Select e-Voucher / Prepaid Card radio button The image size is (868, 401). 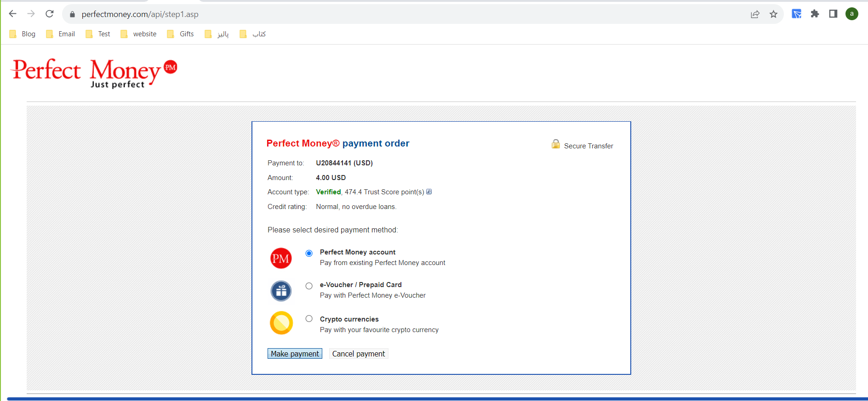[x=309, y=286]
